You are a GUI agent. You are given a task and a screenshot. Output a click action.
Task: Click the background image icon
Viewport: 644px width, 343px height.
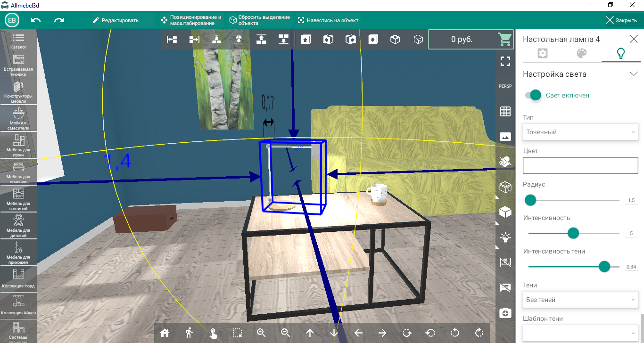pyautogui.click(x=505, y=137)
